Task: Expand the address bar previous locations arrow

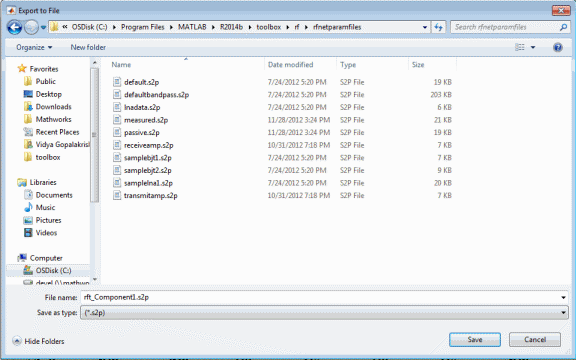Action: (x=425, y=27)
